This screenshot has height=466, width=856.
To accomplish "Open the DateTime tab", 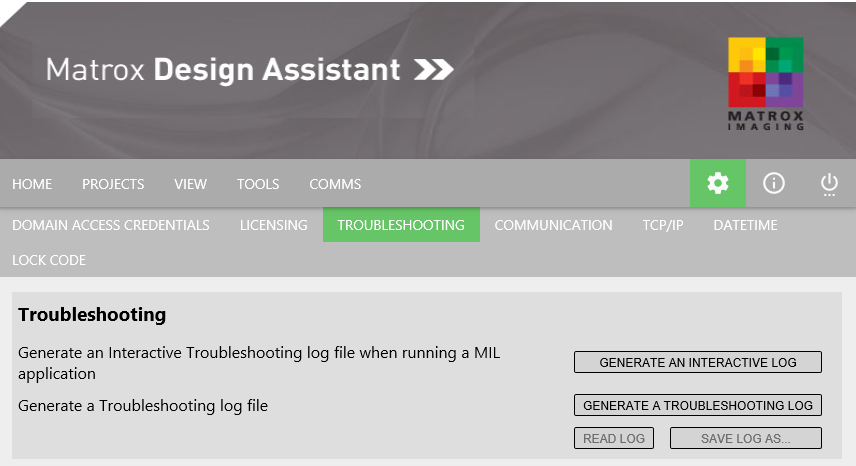I will pyautogui.click(x=745, y=225).
